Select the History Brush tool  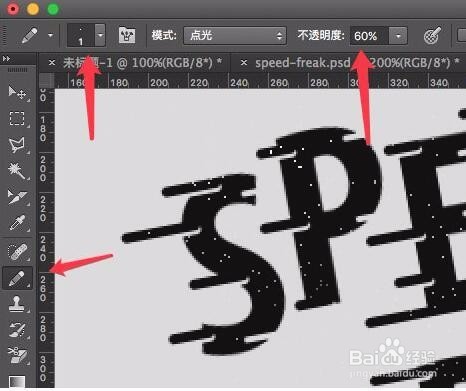click(x=17, y=329)
